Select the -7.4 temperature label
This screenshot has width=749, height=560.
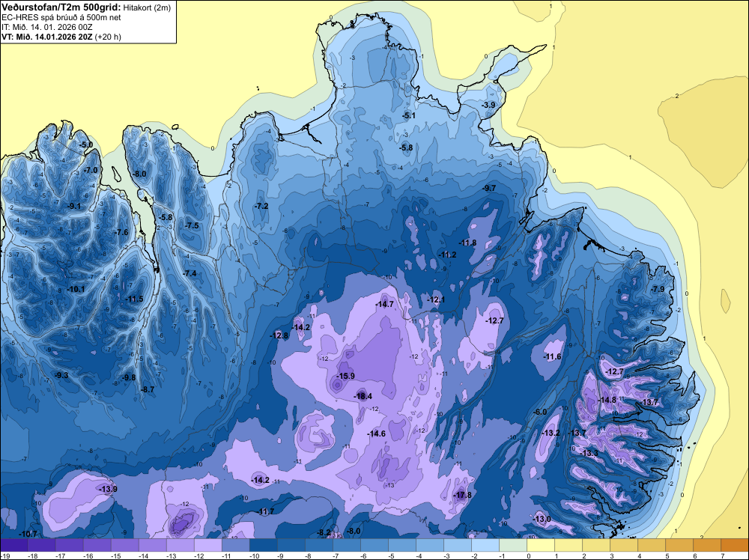[x=189, y=273]
